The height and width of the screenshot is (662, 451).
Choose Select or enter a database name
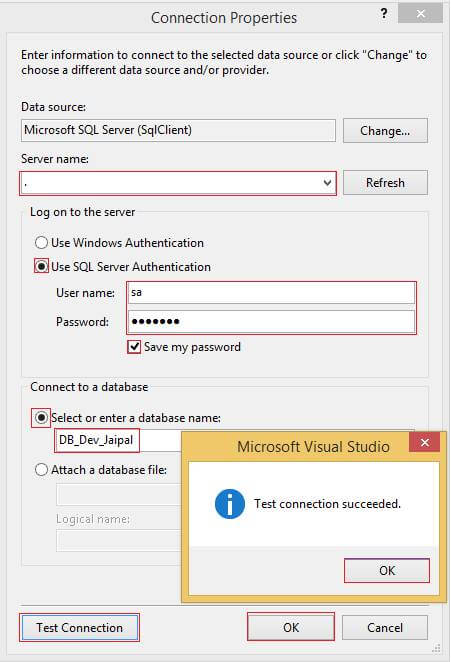(41, 418)
